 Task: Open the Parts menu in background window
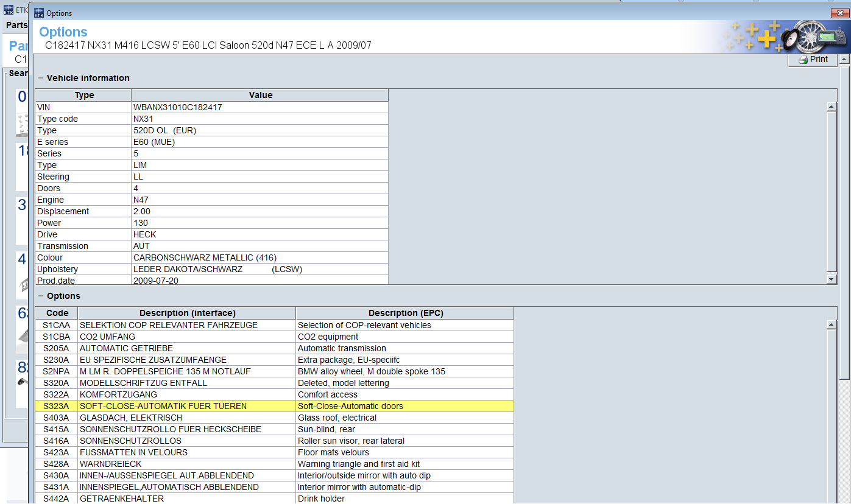16,25
